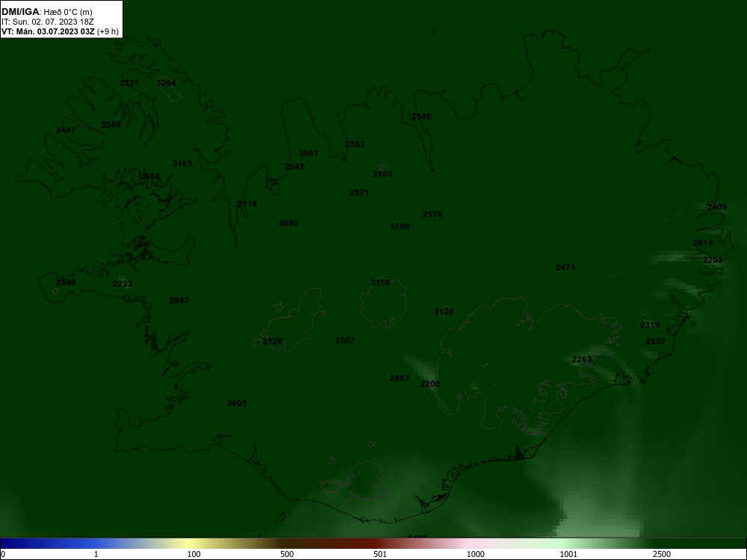Click the map value 2605 in the southwest
The height and width of the screenshot is (560, 747).
pyautogui.click(x=237, y=403)
